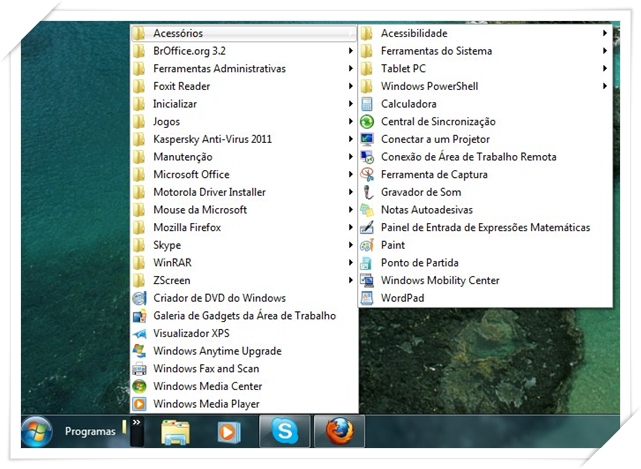This screenshot has height=469, width=641.
Task: Launch Media Player from the taskbar
Action: pos(229,432)
